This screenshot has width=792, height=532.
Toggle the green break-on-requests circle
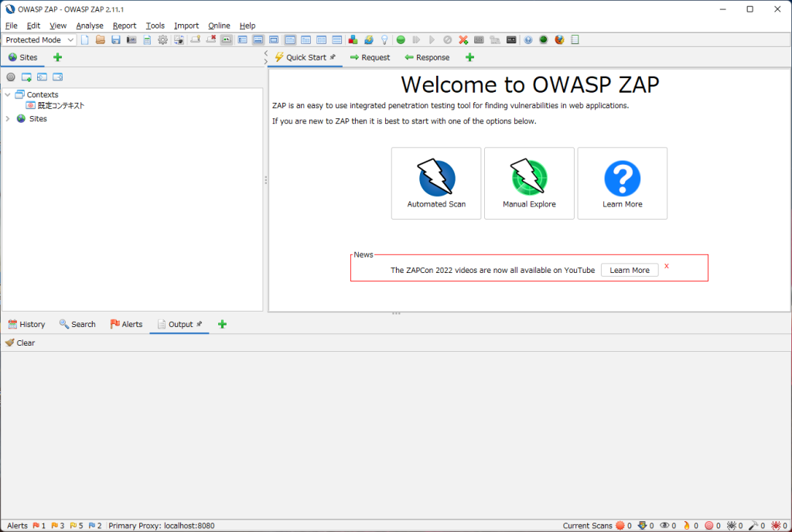point(401,39)
